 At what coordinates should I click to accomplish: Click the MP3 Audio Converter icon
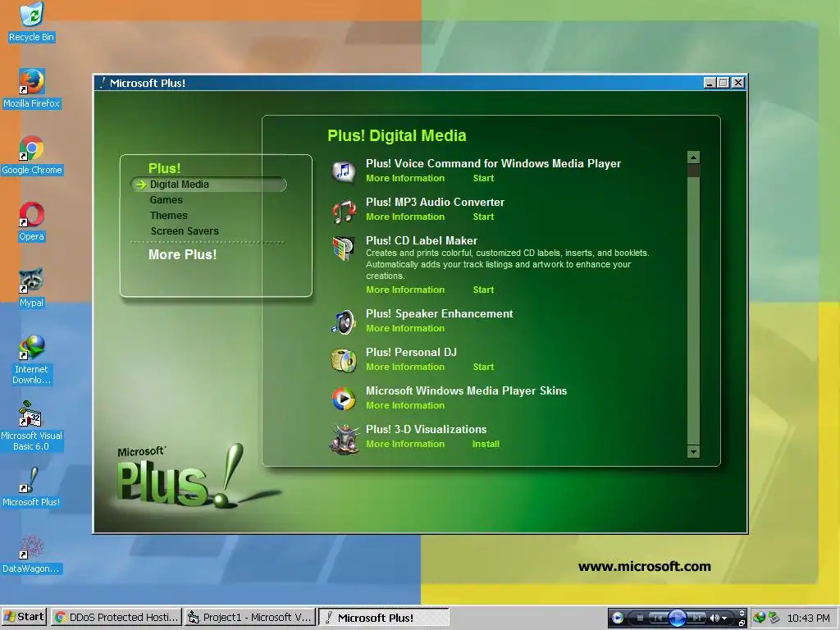click(x=344, y=210)
